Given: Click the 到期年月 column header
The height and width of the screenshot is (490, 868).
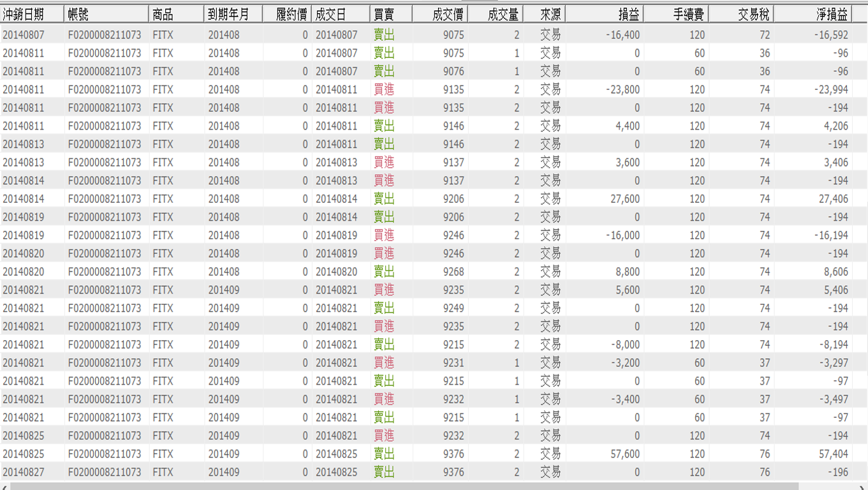Looking at the screenshot, I should 233,14.
